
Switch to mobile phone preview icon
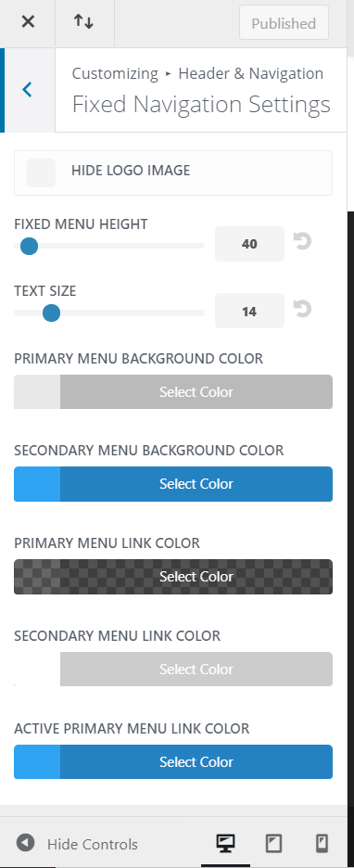(322, 843)
